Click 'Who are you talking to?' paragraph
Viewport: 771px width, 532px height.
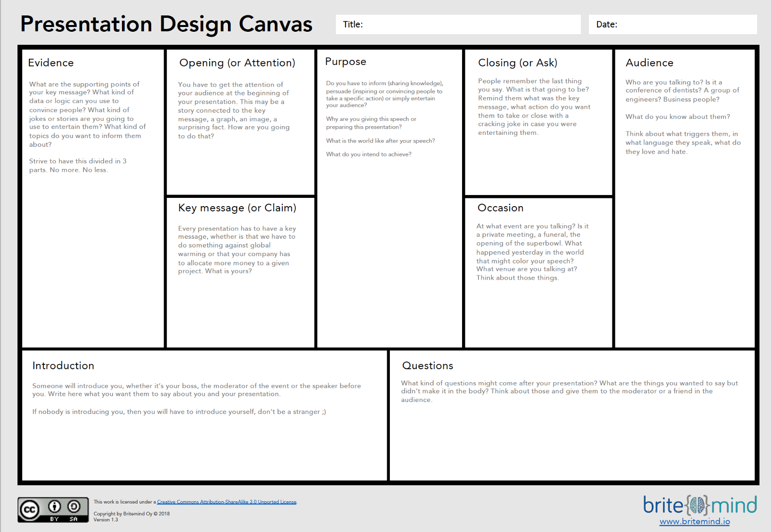point(682,91)
